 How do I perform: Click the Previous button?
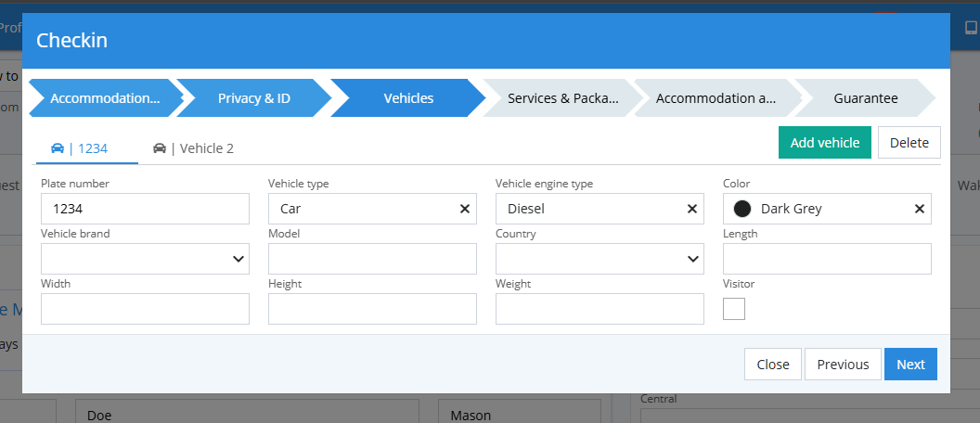(x=844, y=365)
